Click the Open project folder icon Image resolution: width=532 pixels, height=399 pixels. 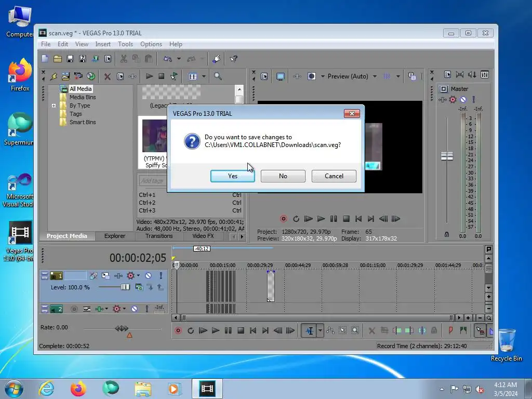pos(57,59)
